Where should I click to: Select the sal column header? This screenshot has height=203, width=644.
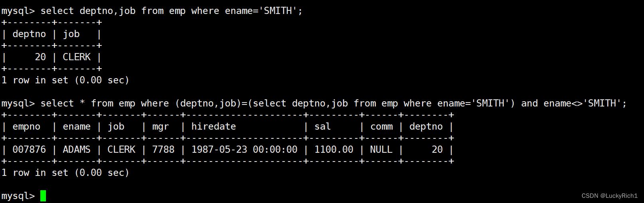pos(323,127)
